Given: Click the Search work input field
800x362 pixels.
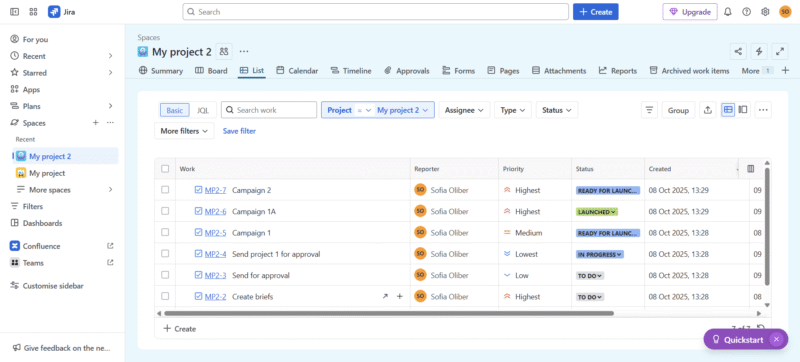Looking at the screenshot, I should tap(269, 110).
